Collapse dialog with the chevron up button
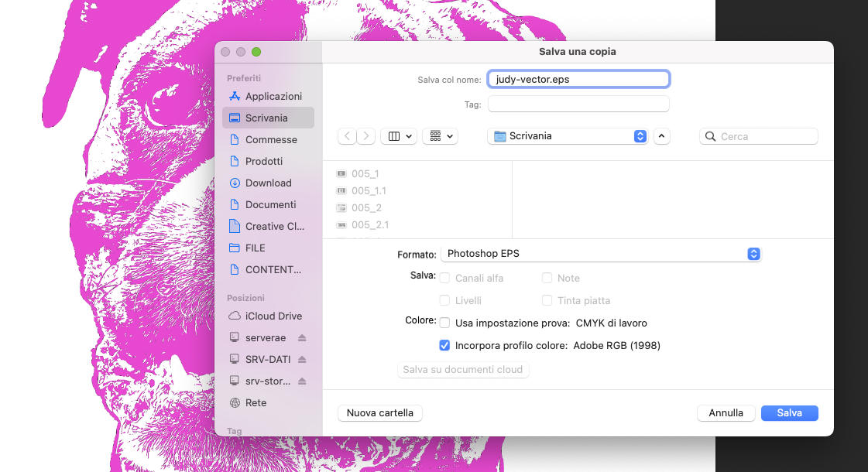The width and height of the screenshot is (868, 472). pos(661,136)
